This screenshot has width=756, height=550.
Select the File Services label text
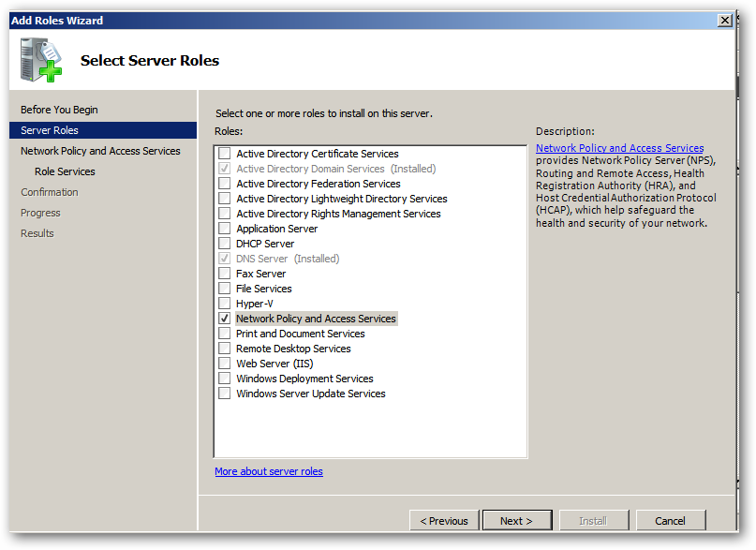(x=264, y=289)
